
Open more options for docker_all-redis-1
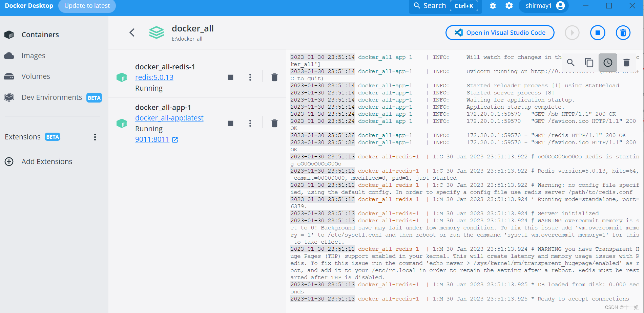pos(250,77)
